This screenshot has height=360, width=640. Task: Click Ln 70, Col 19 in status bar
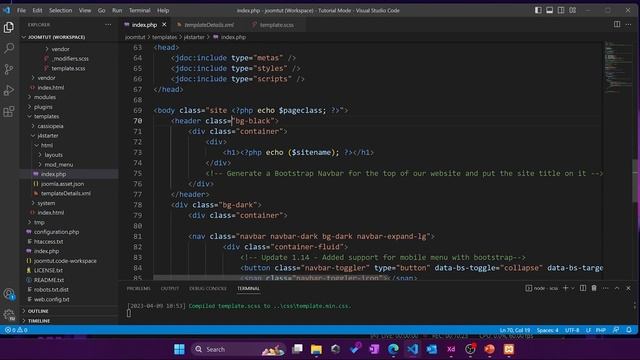point(515,330)
